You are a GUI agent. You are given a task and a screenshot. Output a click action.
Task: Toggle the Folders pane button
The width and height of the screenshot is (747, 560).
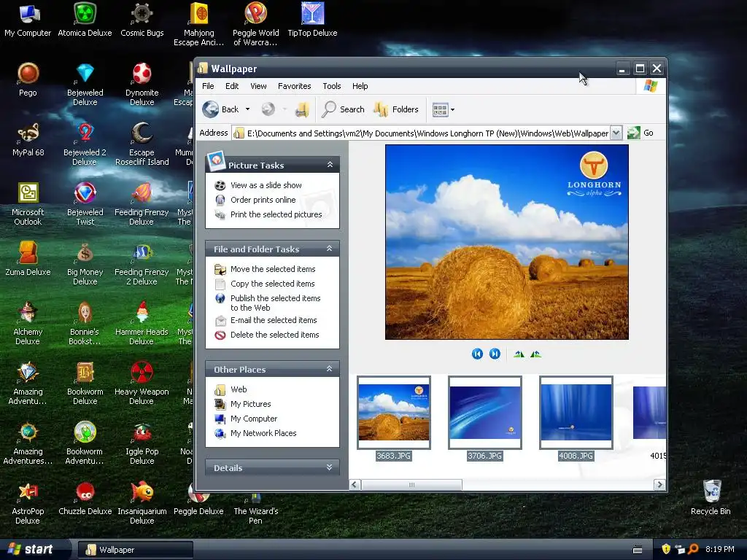pos(396,109)
